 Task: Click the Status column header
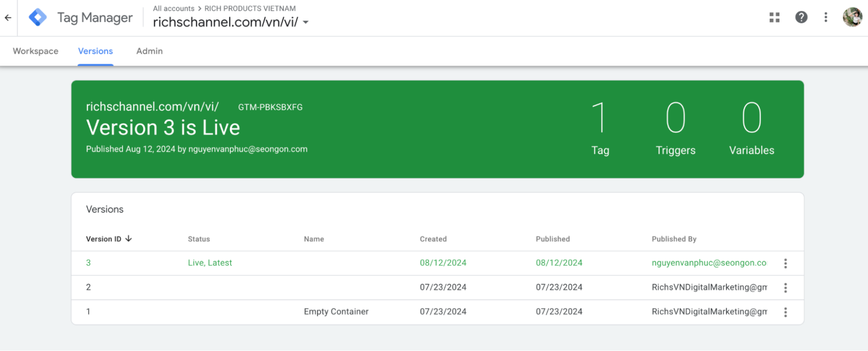coord(199,239)
